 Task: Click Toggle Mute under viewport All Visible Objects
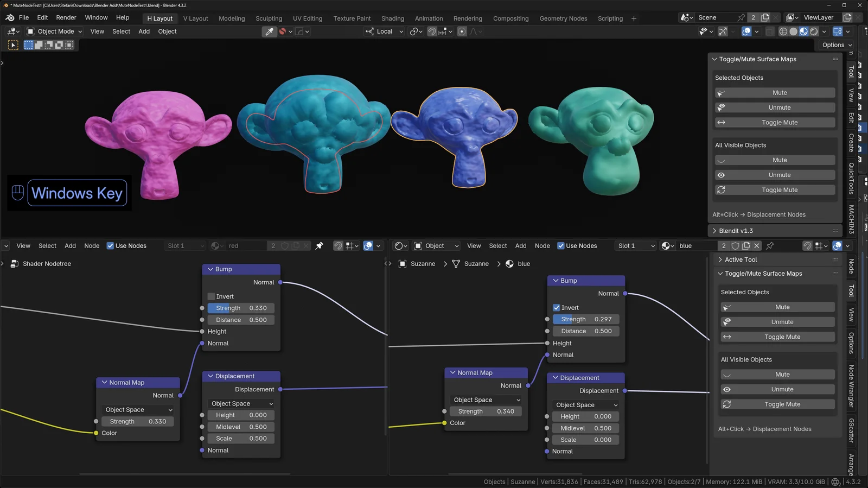[775, 190]
